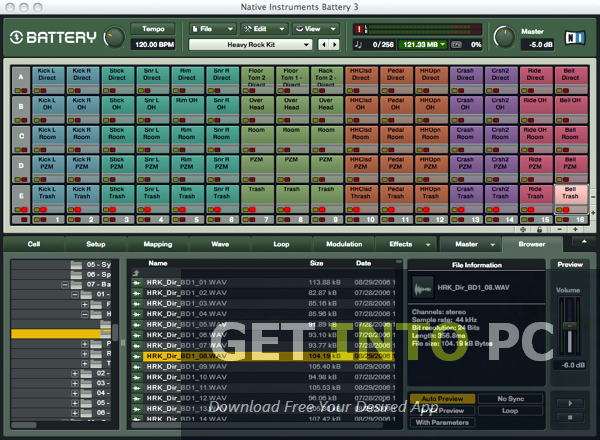Click the 06 - Sp folder icon
The height and width of the screenshot is (440, 600).
[x=77, y=275]
